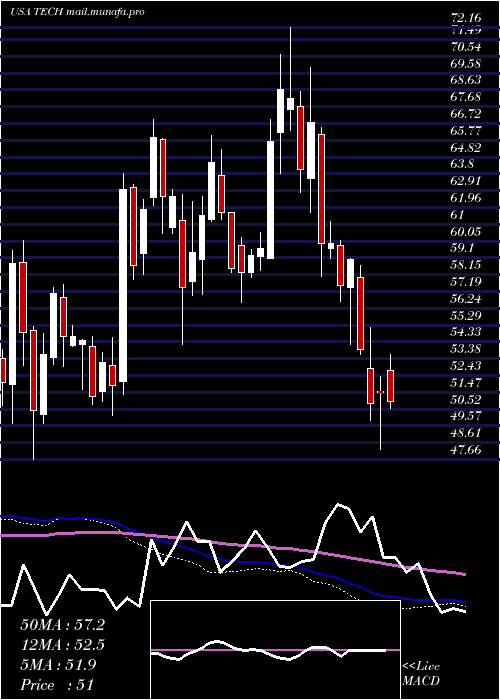Viewport: 500px width, 700px height.
Task: Click the 63.8 price axis label
Action: [462, 164]
